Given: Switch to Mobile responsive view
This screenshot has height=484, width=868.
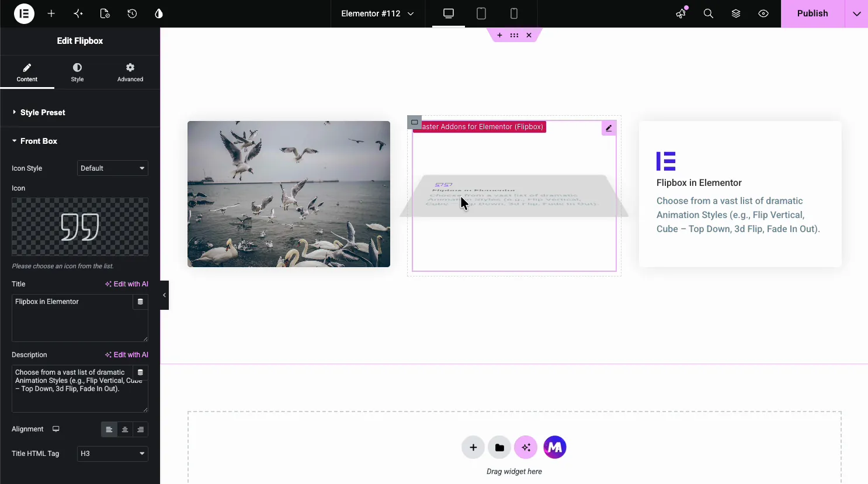Looking at the screenshot, I should [x=514, y=13].
